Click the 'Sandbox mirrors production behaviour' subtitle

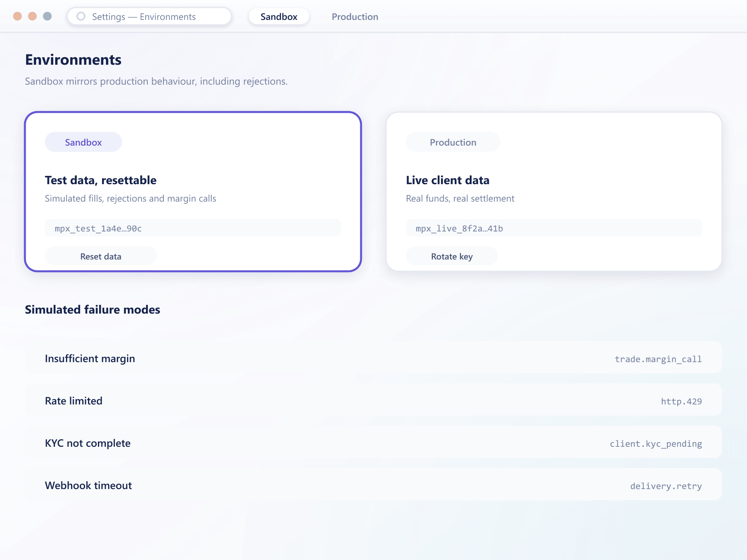(156, 81)
